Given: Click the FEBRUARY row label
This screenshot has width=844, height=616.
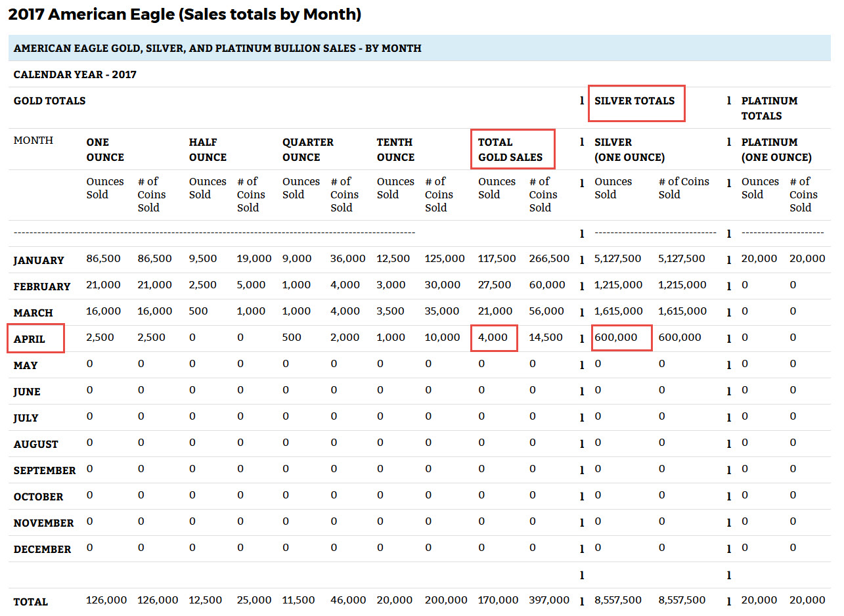Looking at the screenshot, I should [42, 286].
